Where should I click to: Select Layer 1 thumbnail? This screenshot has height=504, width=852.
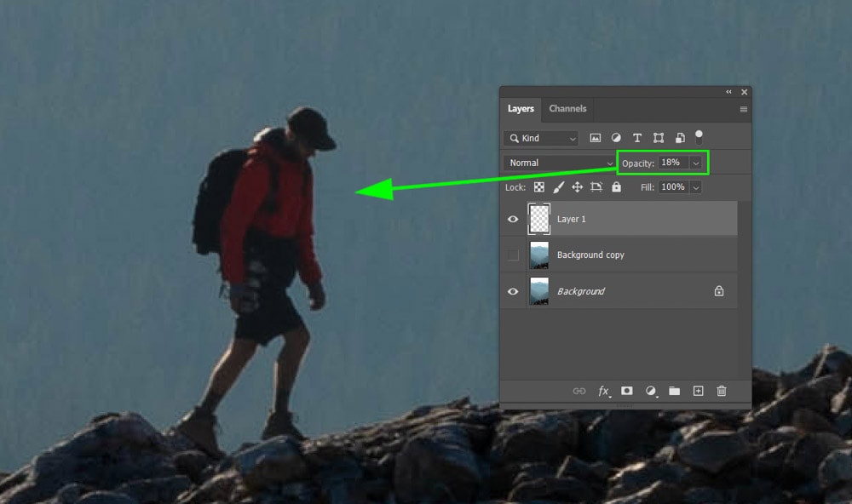[x=539, y=219]
